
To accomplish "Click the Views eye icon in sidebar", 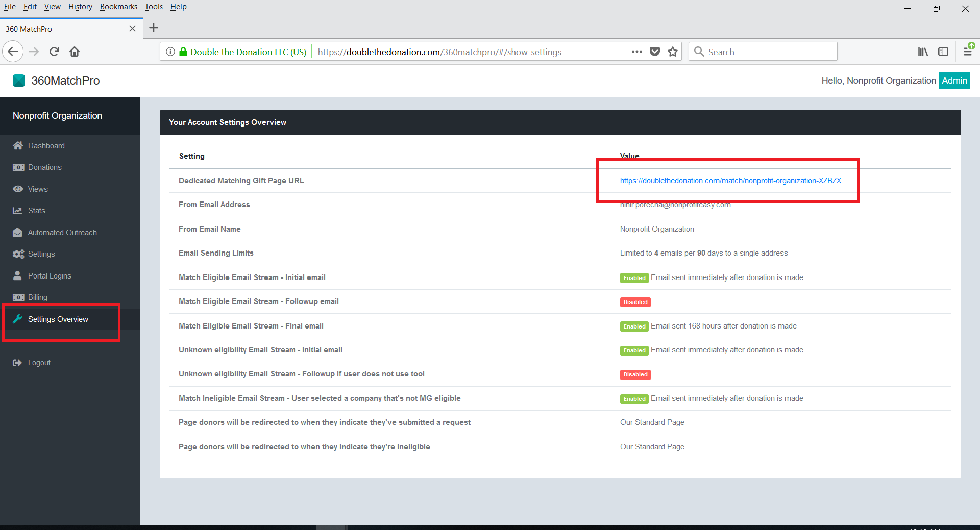I will click(18, 189).
